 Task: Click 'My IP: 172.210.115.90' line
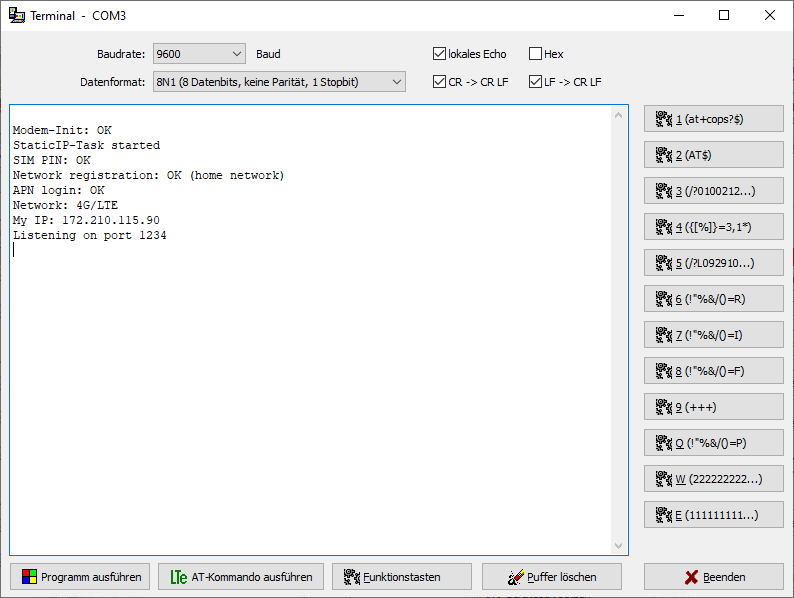pos(86,220)
